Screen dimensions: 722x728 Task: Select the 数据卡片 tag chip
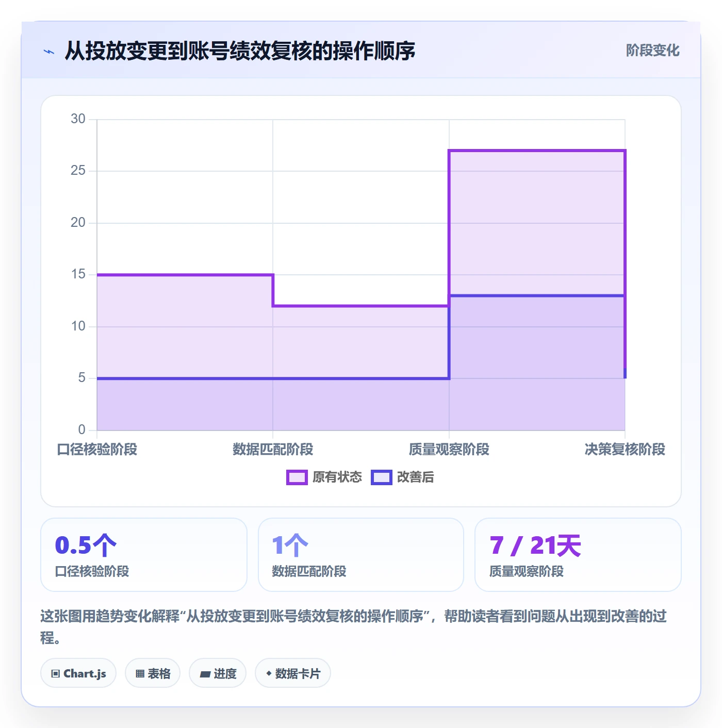[293, 673]
